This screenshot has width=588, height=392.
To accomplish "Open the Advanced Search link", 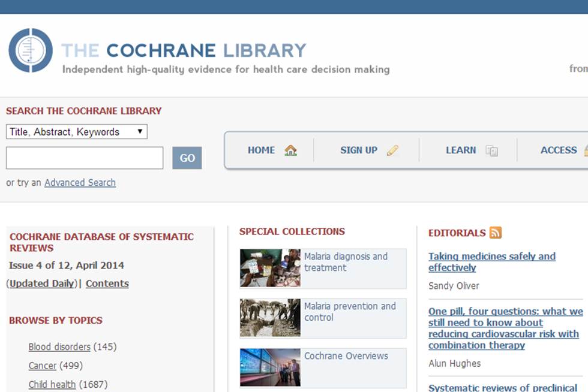I will [80, 182].
